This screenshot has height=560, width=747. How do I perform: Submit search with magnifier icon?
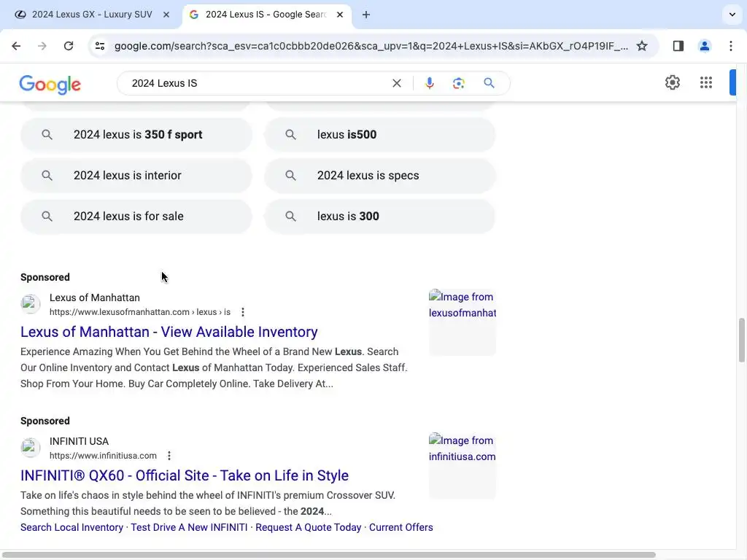[489, 83]
